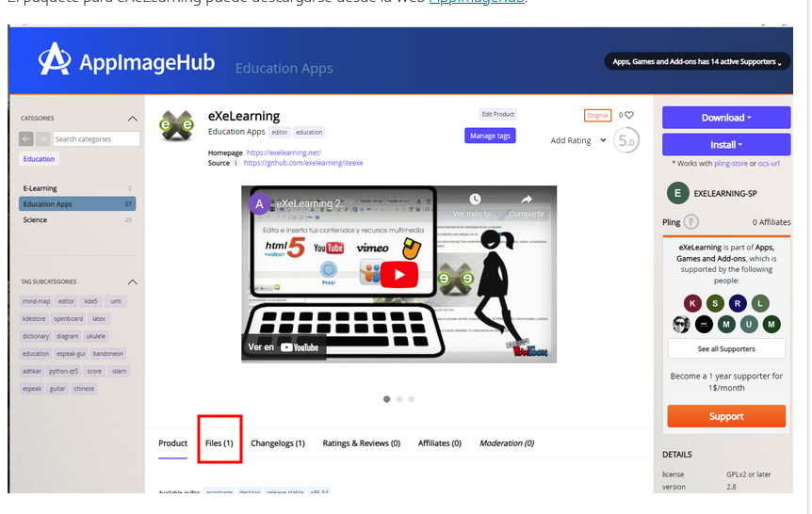812x514 pixels.
Task: Click See all Supporters button
Action: click(726, 349)
